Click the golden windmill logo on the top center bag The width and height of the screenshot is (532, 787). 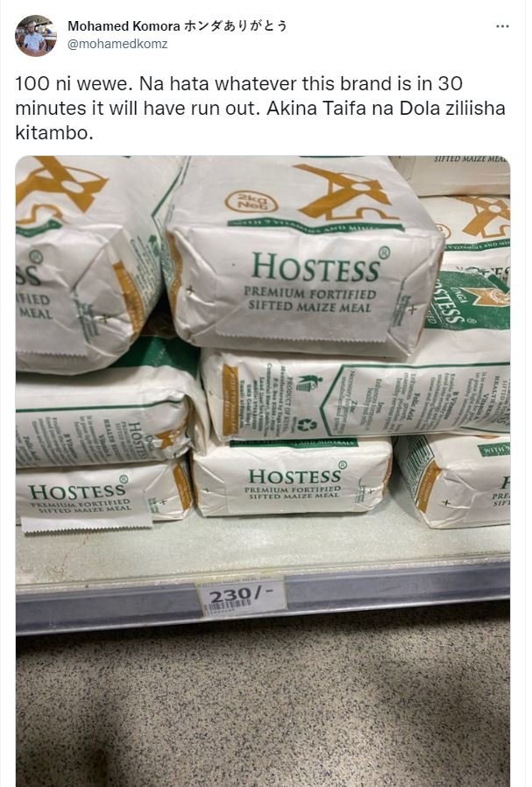[348, 191]
